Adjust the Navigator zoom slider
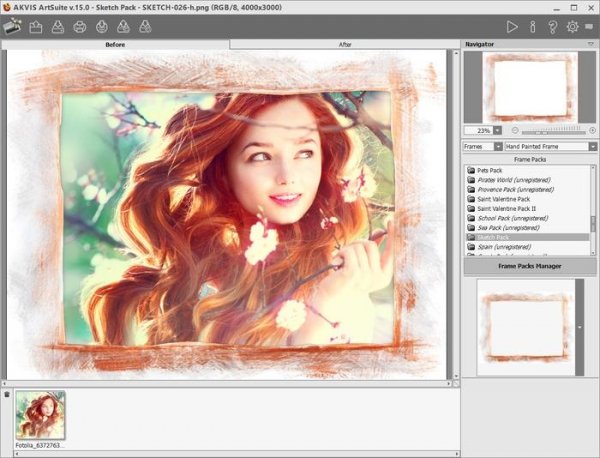 (553, 131)
